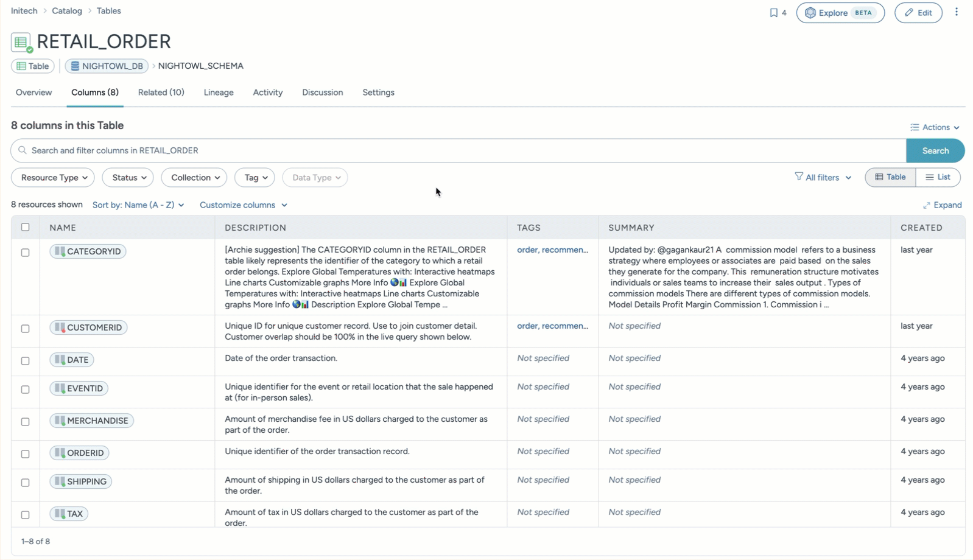This screenshot has width=973, height=560.
Task: Click the NAME column header
Action: (x=63, y=228)
